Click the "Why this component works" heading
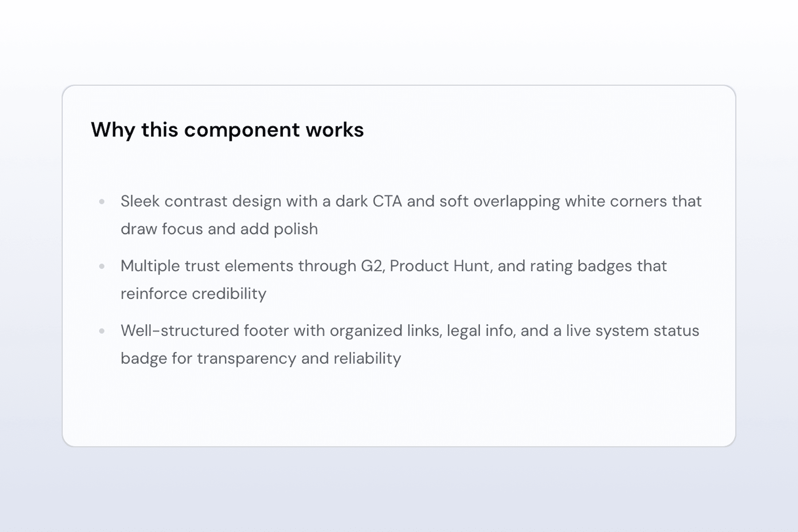The image size is (798, 532). point(227,130)
